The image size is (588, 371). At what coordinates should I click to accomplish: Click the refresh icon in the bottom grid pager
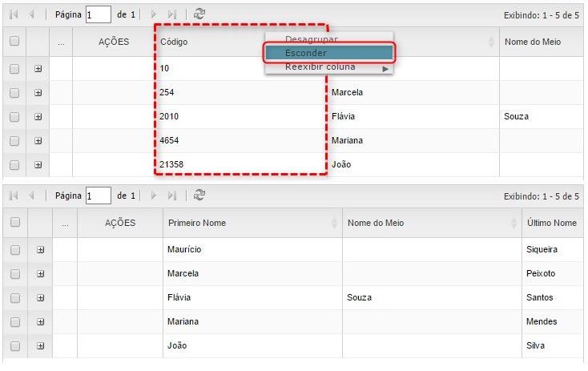(199, 195)
